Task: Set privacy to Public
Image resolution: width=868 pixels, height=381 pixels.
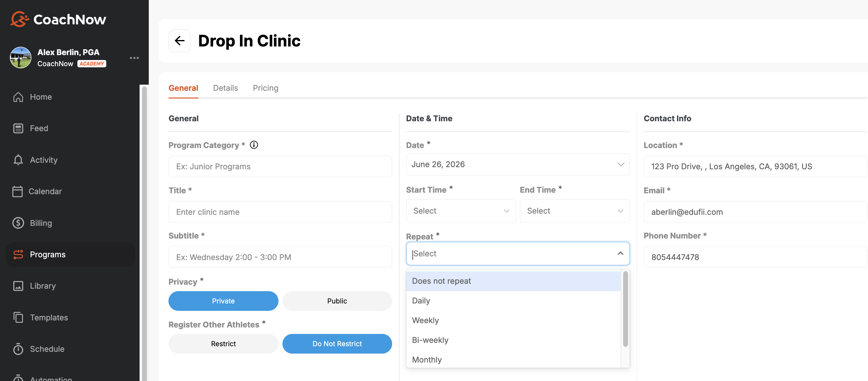Action: click(x=337, y=301)
